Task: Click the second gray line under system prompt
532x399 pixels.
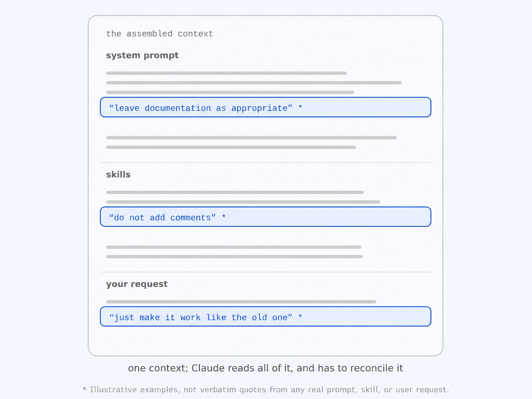Action: pos(254,83)
